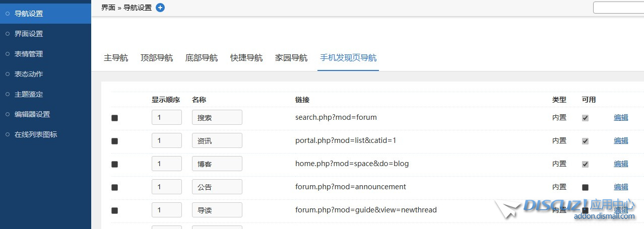Click 编辑 link for the 博客 row
This screenshot has height=229, width=644.
coord(621,164)
